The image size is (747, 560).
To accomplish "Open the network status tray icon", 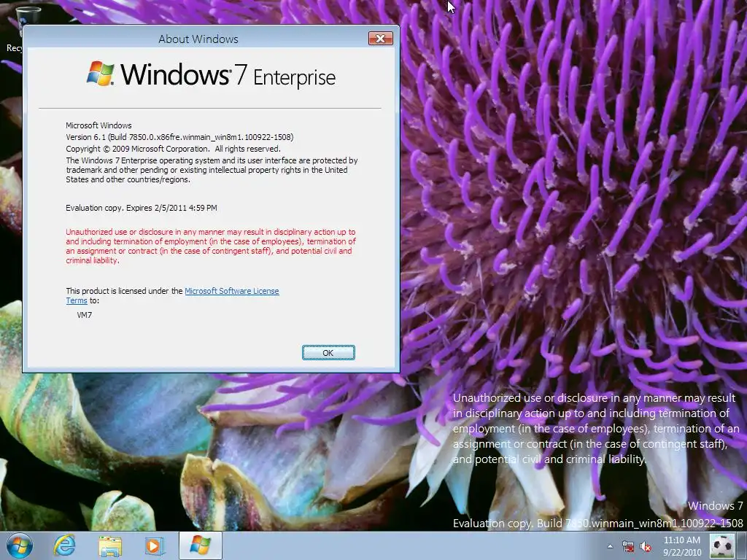I will (628, 546).
